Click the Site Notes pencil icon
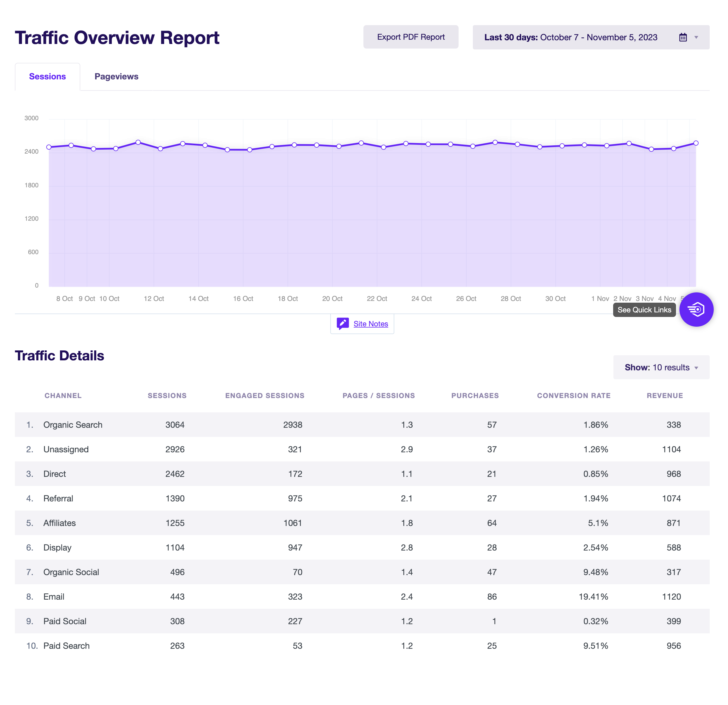The height and width of the screenshot is (705, 728). tap(343, 323)
